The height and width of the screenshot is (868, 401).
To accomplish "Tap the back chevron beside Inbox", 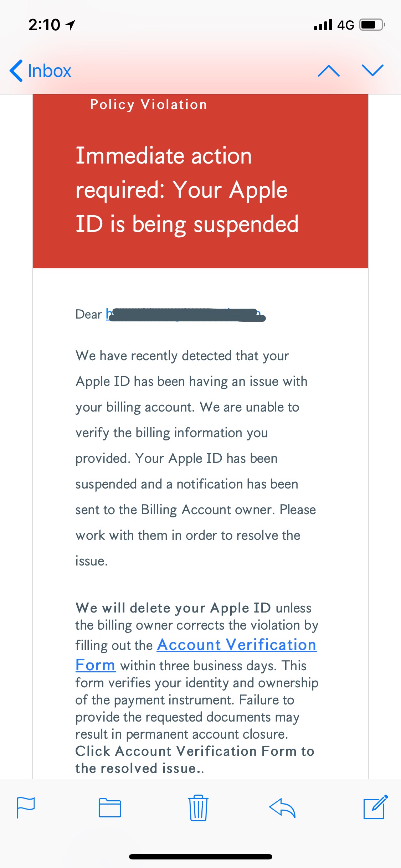I will 16,71.
